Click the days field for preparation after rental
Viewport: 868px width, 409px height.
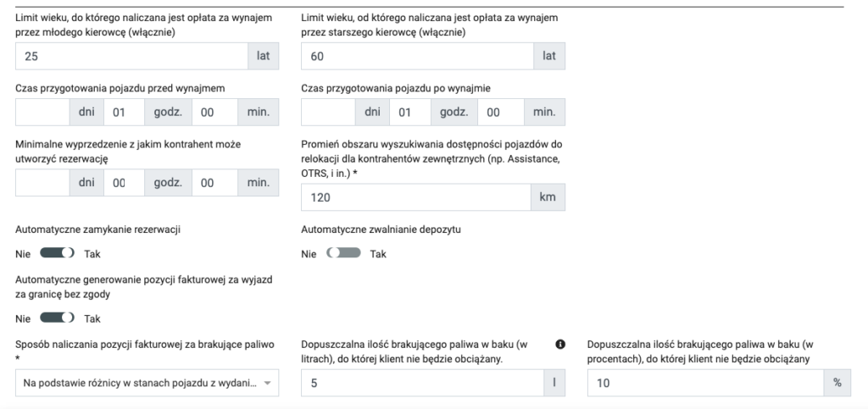pyautogui.click(x=328, y=112)
